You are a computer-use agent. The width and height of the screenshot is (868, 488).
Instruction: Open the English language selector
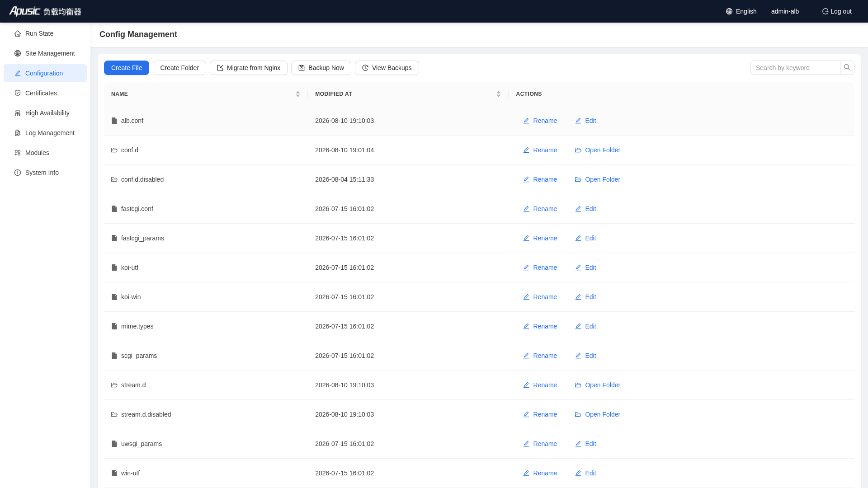tap(741, 11)
